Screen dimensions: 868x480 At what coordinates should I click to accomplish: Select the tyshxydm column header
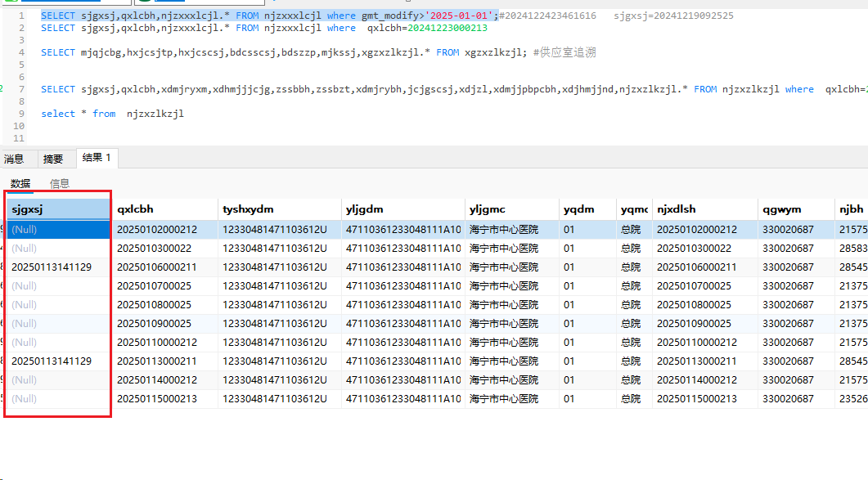tap(280, 209)
